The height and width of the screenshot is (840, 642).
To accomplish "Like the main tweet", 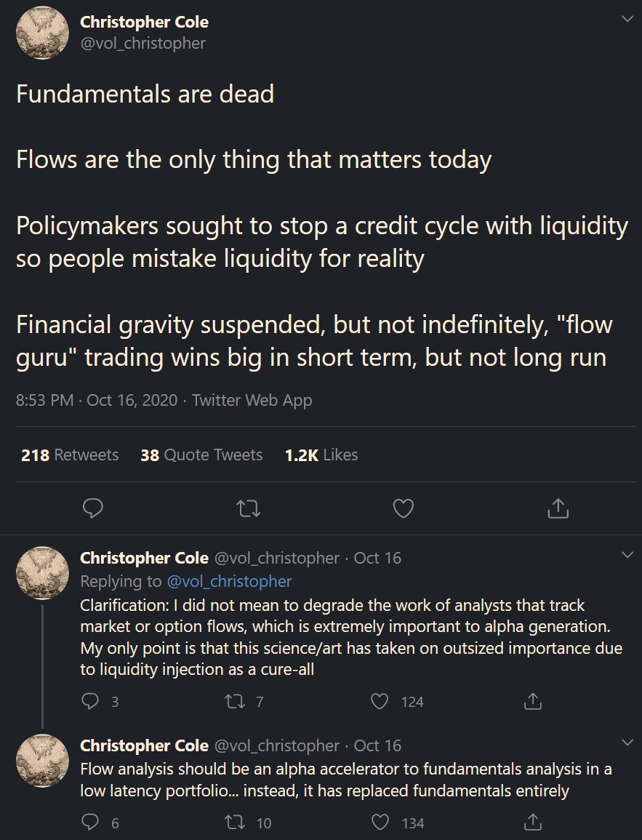I will pyautogui.click(x=403, y=508).
